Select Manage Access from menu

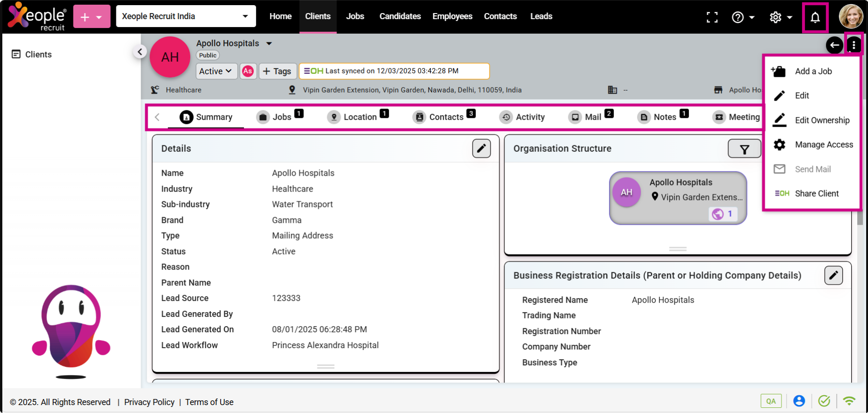[x=824, y=145]
